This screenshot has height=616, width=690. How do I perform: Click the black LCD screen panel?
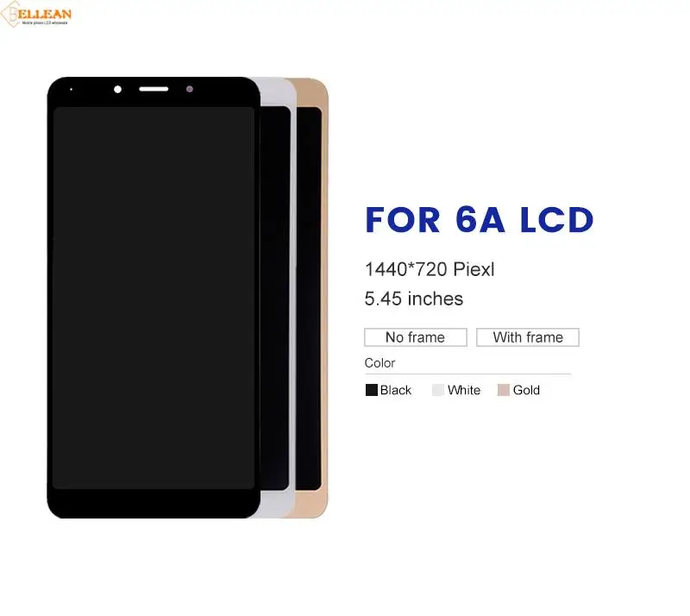[154, 298]
